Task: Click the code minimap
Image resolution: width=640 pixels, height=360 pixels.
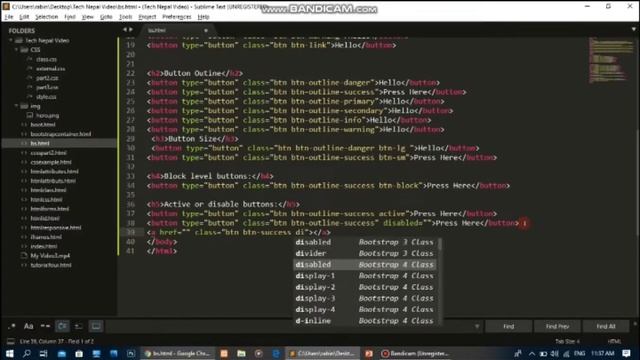Action: [x=610, y=60]
